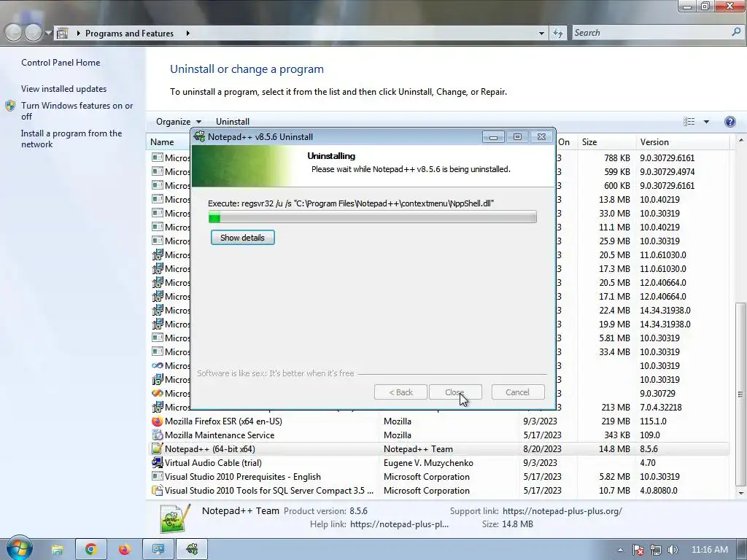747x560 pixels.
Task: Click Visual Studio 2010 Prerequisites icon
Action: click(x=158, y=477)
